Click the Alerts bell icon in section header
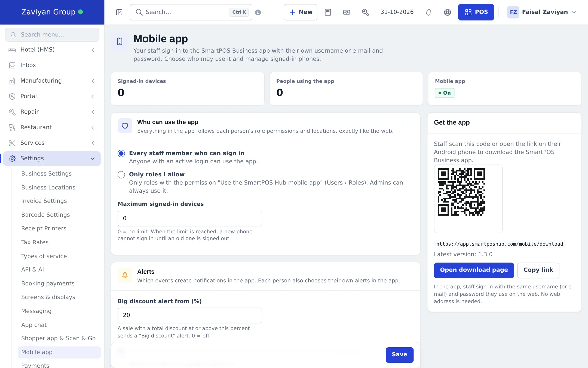Screen dimensions: 588x368 pyautogui.click(x=125, y=275)
